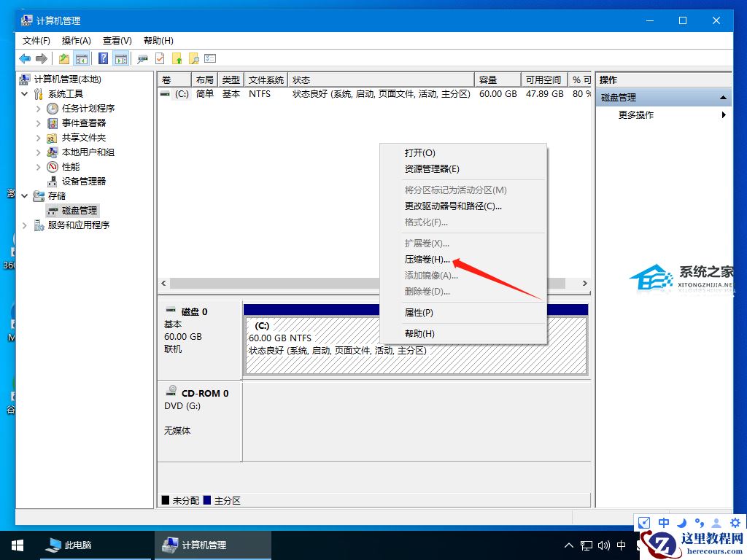Click the left arrow of horizontal scrollbar
This screenshot has height=560, width=747.
[x=163, y=284]
